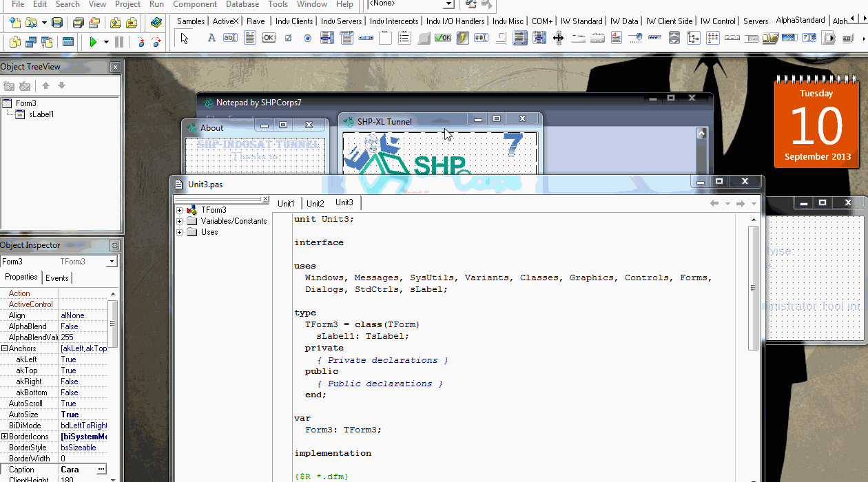Expand the Variables/Constants node
The width and height of the screenshot is (868, 482).
click(x=180, y=221)
